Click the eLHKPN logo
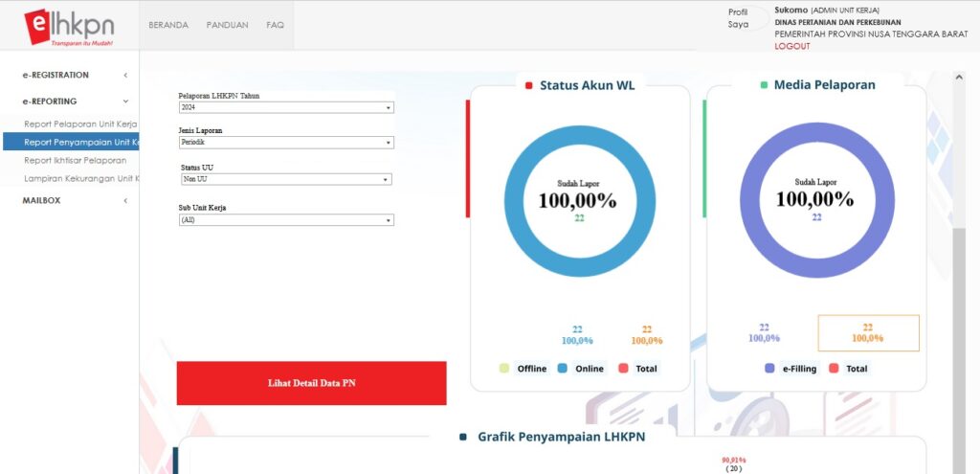The height and width of the screenshot is (474, 980). [69, 27]
